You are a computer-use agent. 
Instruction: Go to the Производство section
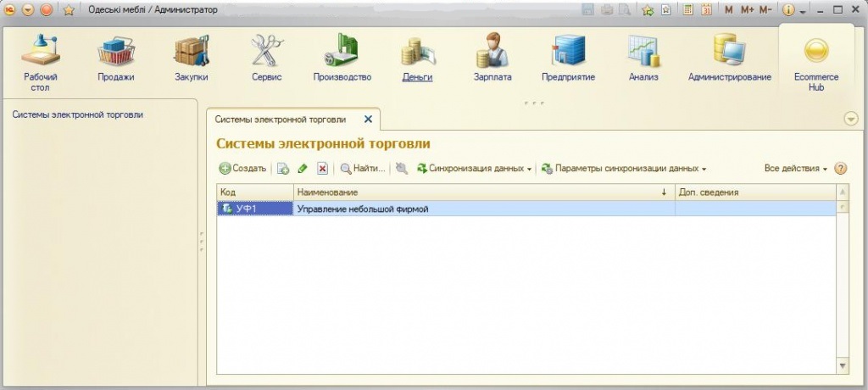[x=342, y=58]
